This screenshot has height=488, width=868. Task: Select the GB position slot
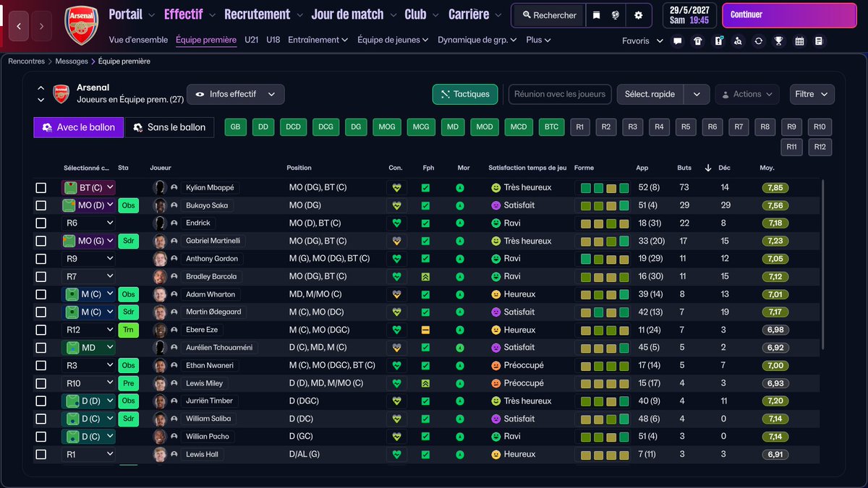click(235, 127)
